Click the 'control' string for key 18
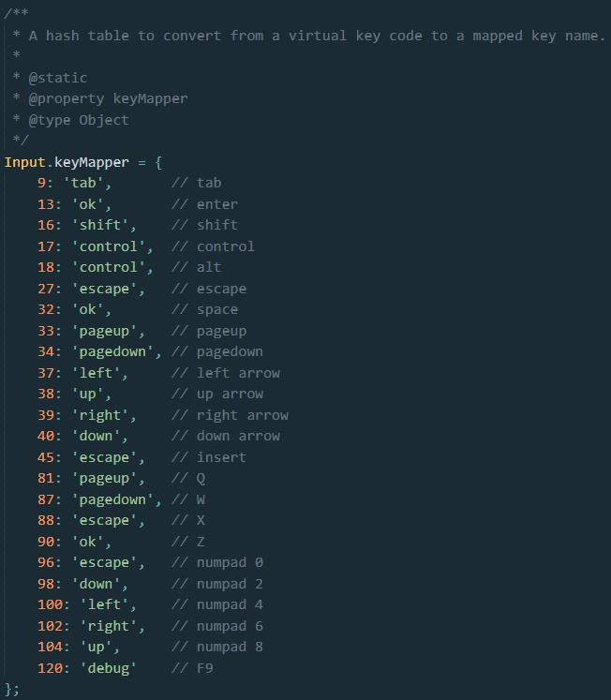Screen dimensions: 611x700 109,267
